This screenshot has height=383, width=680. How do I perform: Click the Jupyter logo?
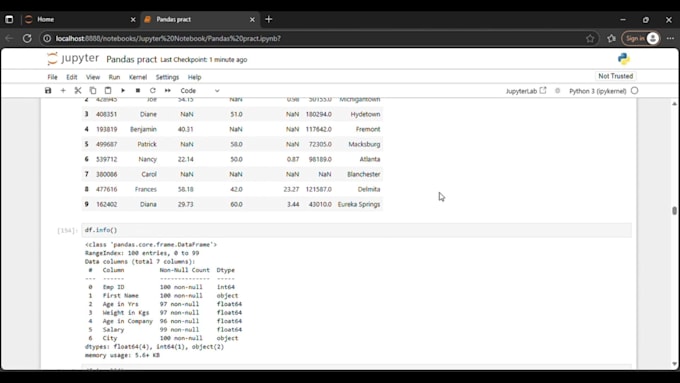point(73,59)
